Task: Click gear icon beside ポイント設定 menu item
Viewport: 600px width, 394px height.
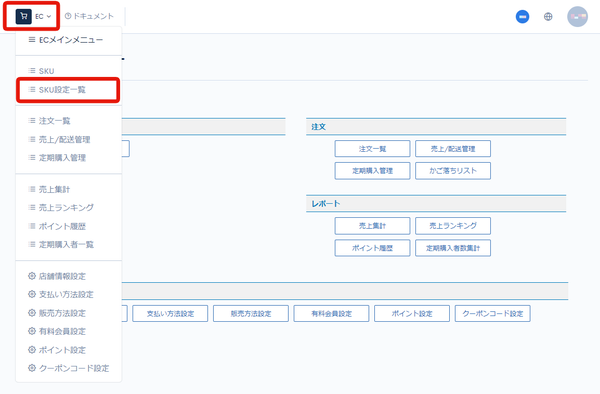Action: tap(32, 350)
